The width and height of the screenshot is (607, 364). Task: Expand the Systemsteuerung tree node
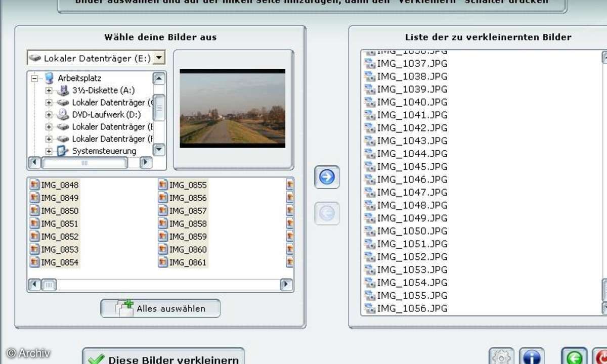click(x=49, y=151)
